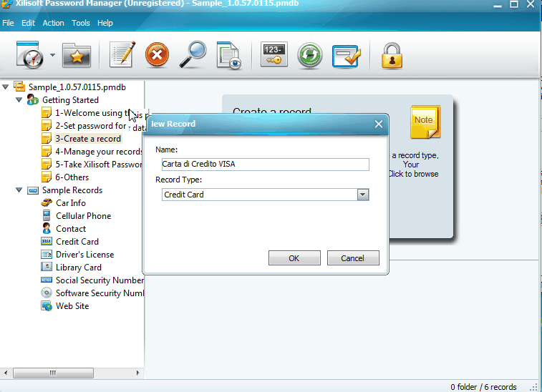
Task: Click the scroll right arrow of tree
Action: pos(137,373)
